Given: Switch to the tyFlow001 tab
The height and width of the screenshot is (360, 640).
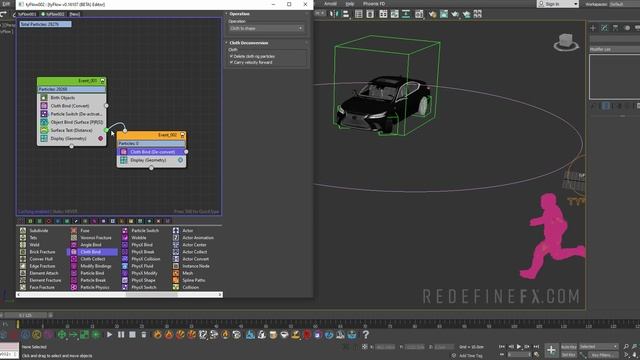Looking at the screenshot, I should coord(27,14).
